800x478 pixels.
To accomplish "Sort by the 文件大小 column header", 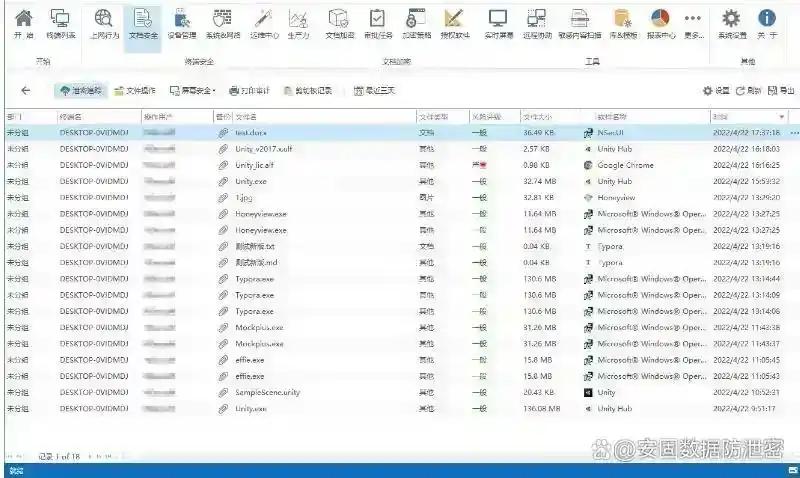I will click(x=537, y=117).
